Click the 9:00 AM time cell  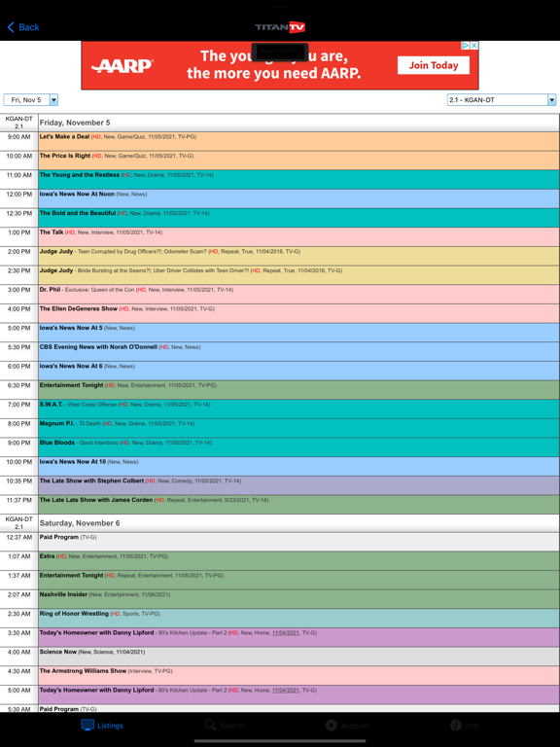(x=19, y=141)
